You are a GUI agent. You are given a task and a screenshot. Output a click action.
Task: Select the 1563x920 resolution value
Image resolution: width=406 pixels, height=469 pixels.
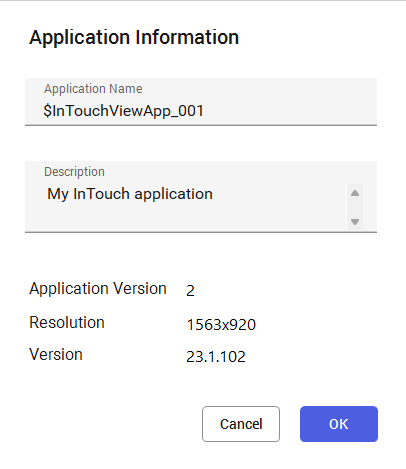221,325
